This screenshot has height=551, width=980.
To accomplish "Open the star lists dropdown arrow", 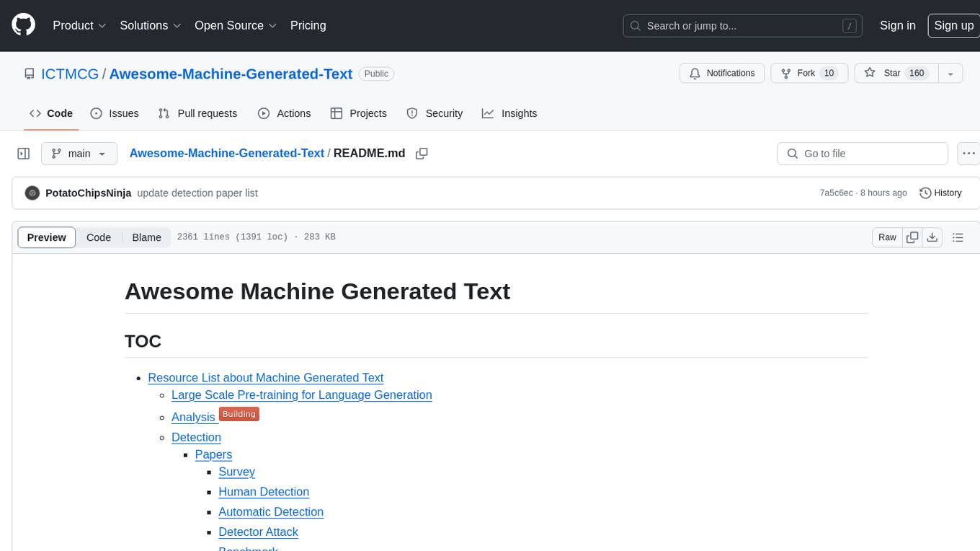I will (950, 74).
